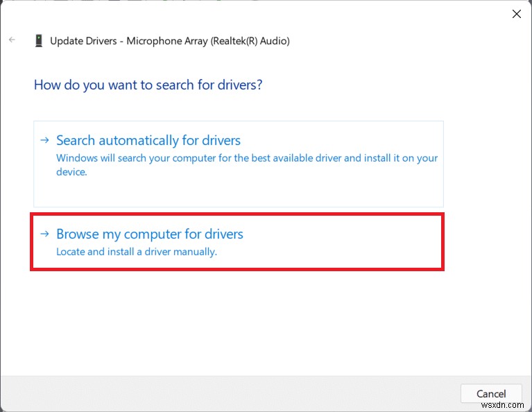The width and height of the screenshot is (532, 412).
Task: Click 'Windows will search your computer' description text
Action: click(x=247, y=164)
